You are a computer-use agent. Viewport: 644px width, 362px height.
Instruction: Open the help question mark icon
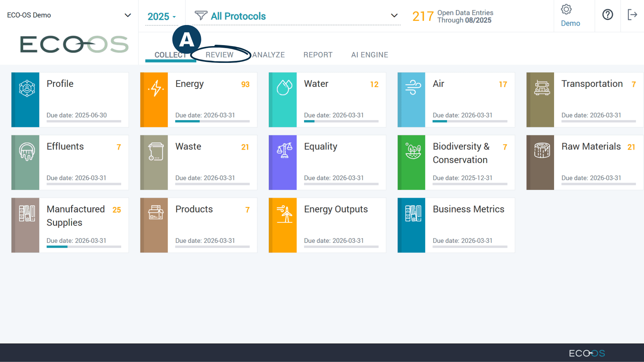point(607,15)
